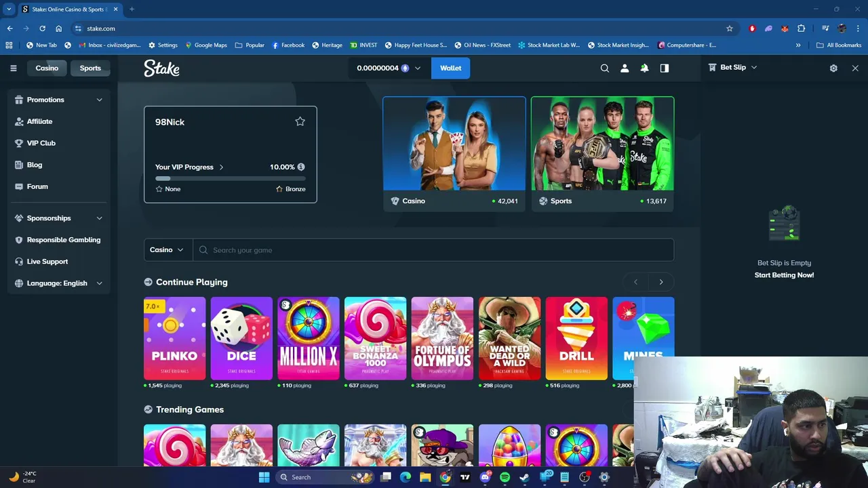The width and height of the screenshot is (868, 488).
Task: Close the Bet Slip panel
Action: [x=855, y=68]
